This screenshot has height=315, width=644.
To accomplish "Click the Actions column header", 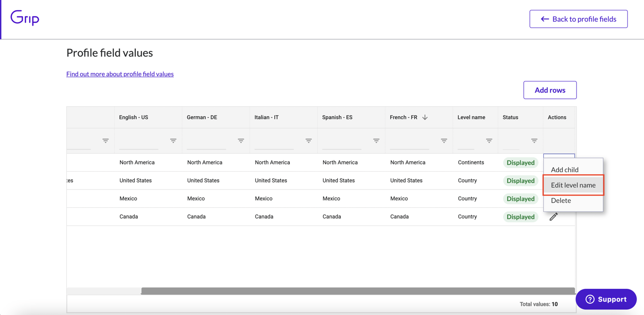I will [557, 117].
